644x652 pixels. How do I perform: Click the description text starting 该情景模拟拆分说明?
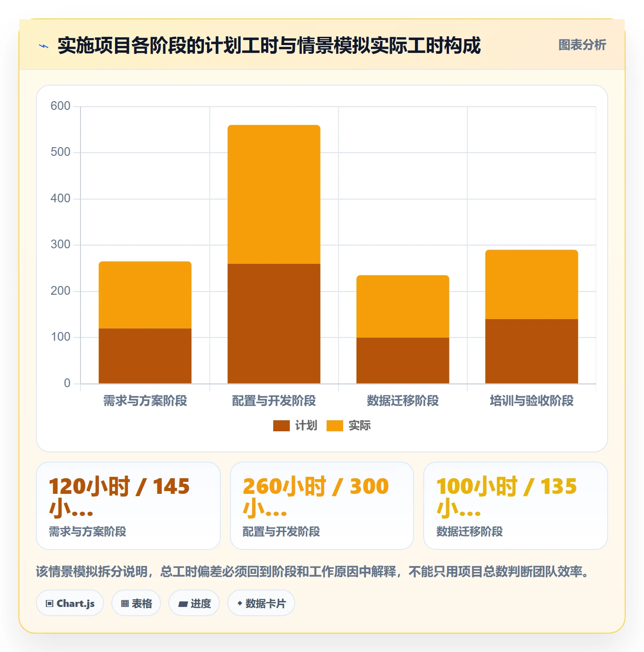point(313,572)
